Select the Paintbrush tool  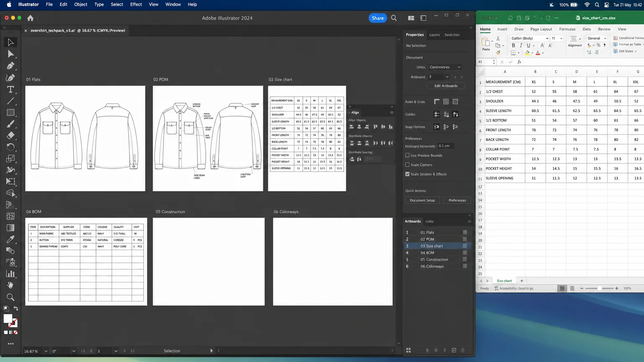[10, 124]
